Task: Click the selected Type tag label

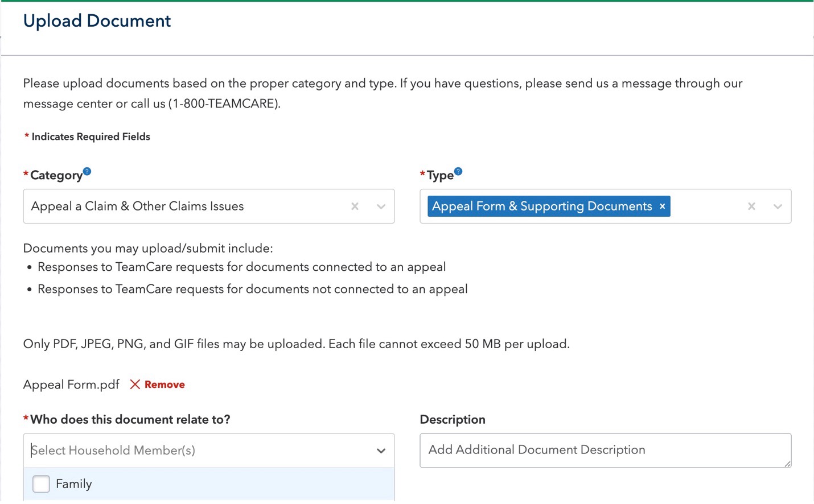Action: pyautogui.click(x=541, y=206)
